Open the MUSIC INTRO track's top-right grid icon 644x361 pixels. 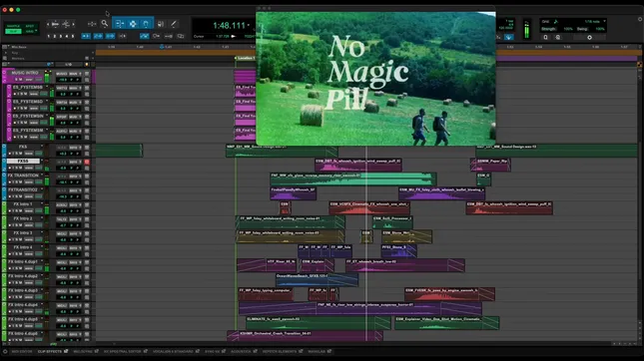(x=87, y=74)
